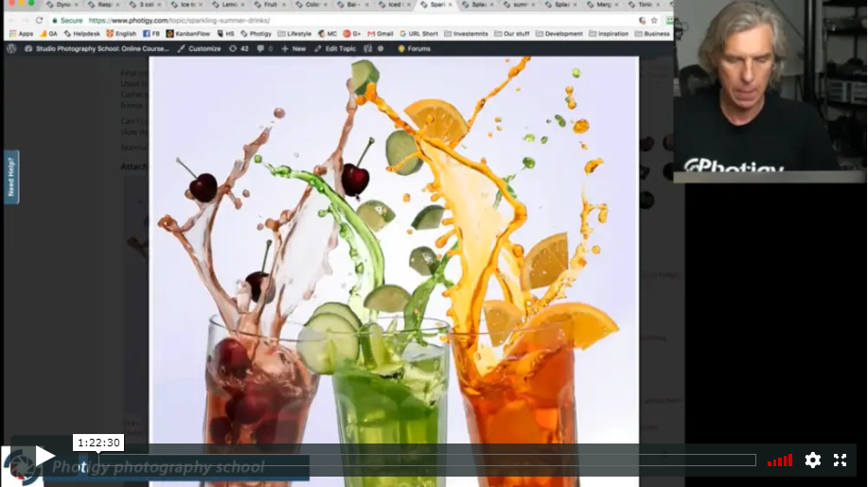Viewport: 868px width, 487px height.
Task: Expand Inspiration bookmarks folder
Action: click(609, 34)
